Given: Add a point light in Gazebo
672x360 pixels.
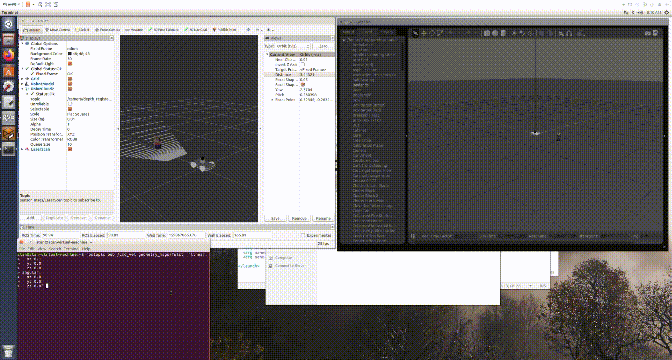Looking at the screenshot, I should [514, 33].
